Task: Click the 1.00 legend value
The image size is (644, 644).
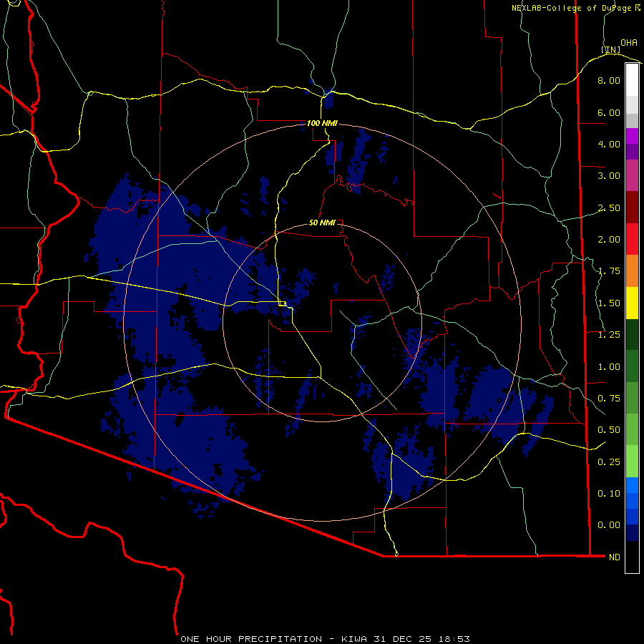Action: coord(609,367)
